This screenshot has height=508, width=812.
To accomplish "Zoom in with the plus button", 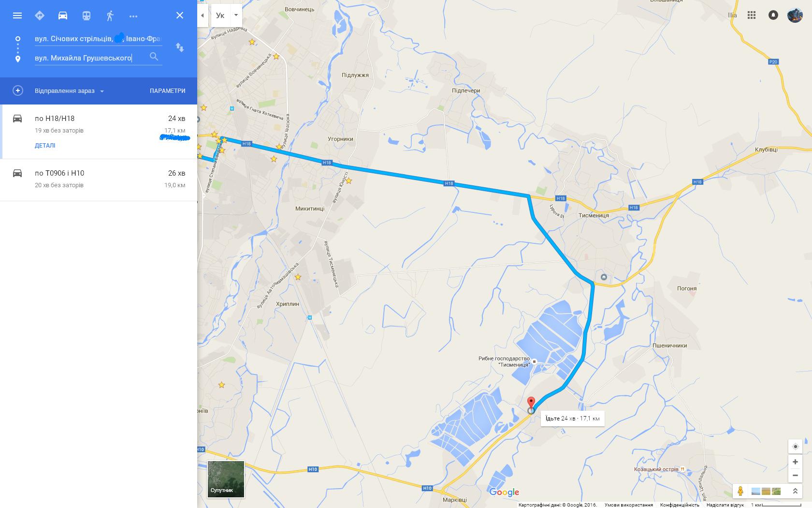I will [x=795, y=462].
